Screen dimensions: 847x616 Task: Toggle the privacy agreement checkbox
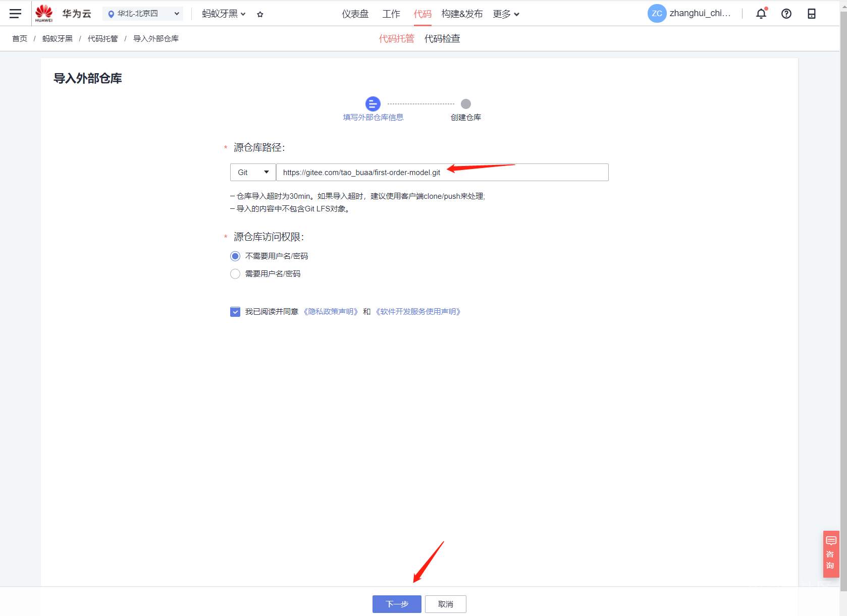(x=235, y=312)
